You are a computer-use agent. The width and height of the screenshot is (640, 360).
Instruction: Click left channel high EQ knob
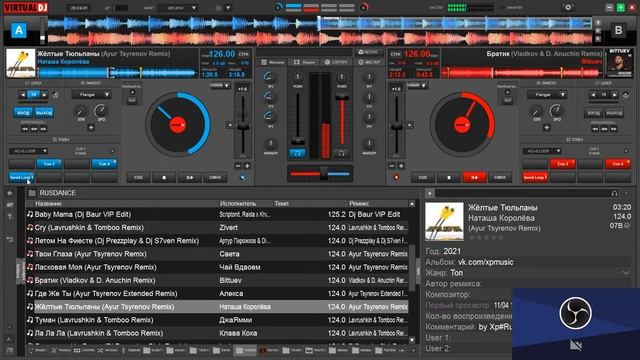point(269,77)
